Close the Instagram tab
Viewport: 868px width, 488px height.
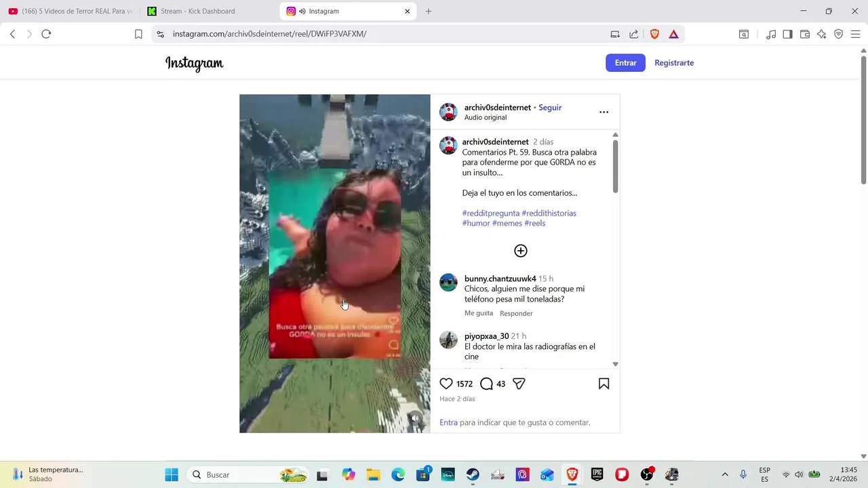pos(408,11)
